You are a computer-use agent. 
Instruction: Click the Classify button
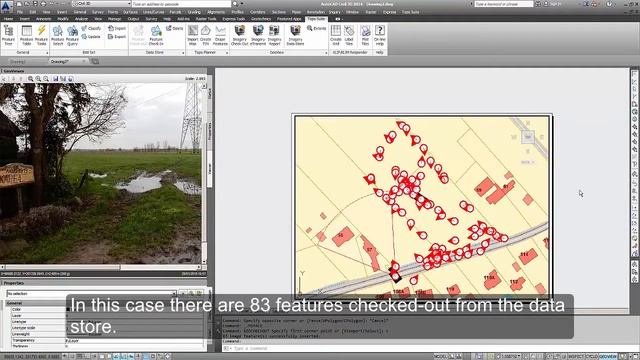91,28
